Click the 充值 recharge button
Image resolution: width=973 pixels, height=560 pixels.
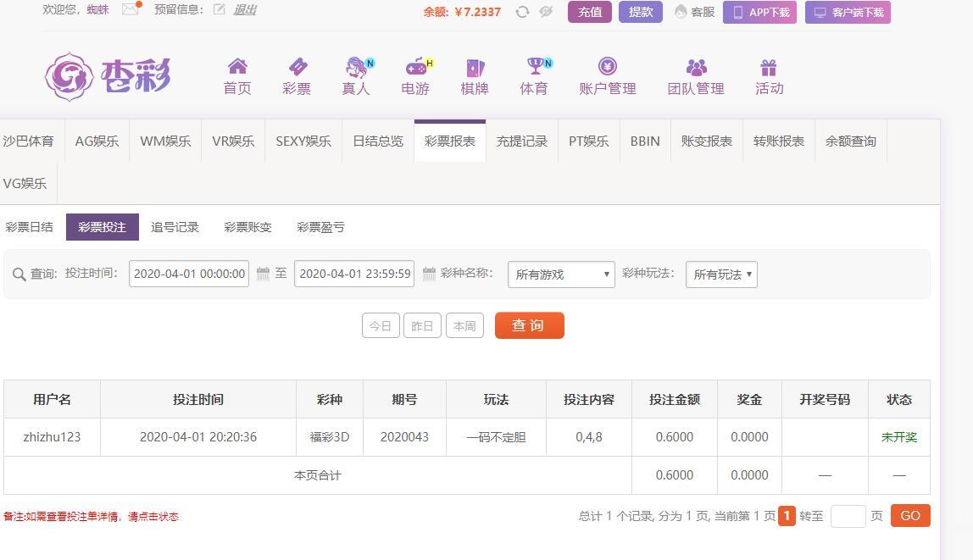pyautogui.click(x=589, y=12)
